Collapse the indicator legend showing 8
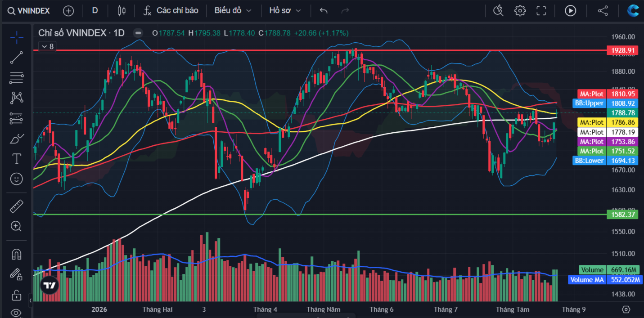 [47, 46]
